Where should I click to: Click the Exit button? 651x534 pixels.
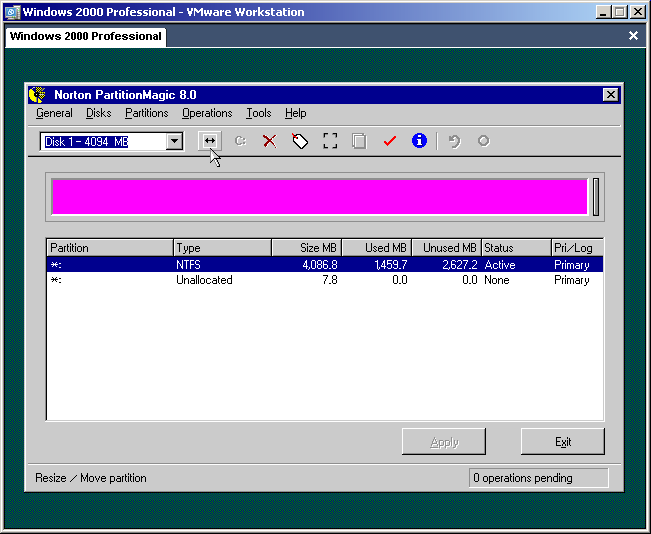pyautogui.click(x=563, y=442)
